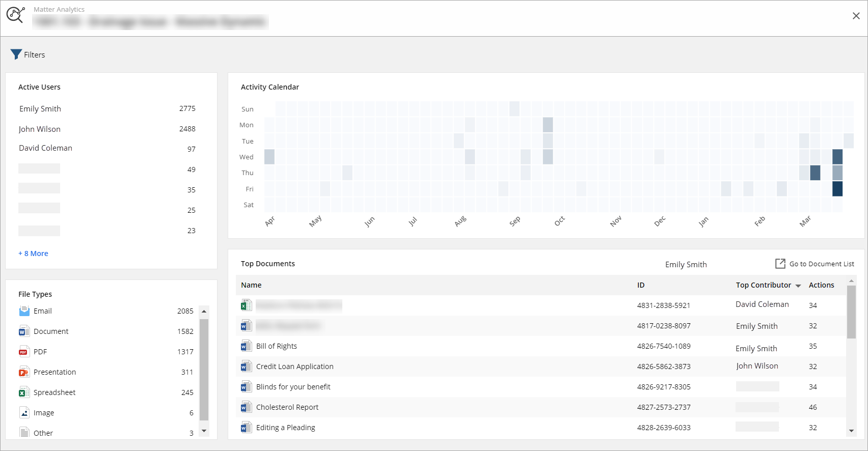Close the Matter Analytics dialog
Viewport: 868px width, 451px height.
coord(856,16)
